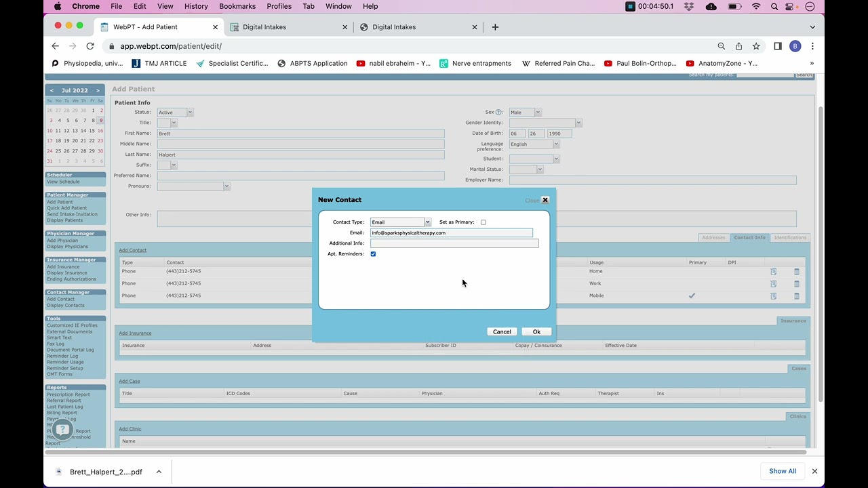
Task: Click Show All downloads button
Action: coord(783,471)
